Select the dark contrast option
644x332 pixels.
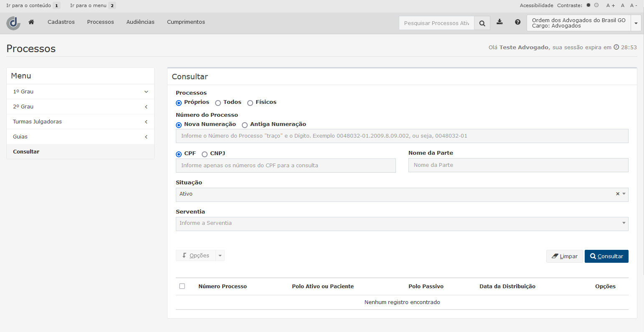tap(588, 5)
